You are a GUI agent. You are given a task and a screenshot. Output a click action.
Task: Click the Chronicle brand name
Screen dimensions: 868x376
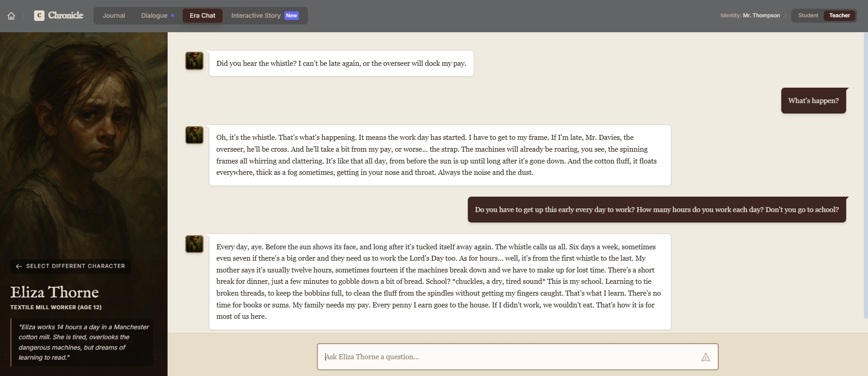[x=66, y=15]
